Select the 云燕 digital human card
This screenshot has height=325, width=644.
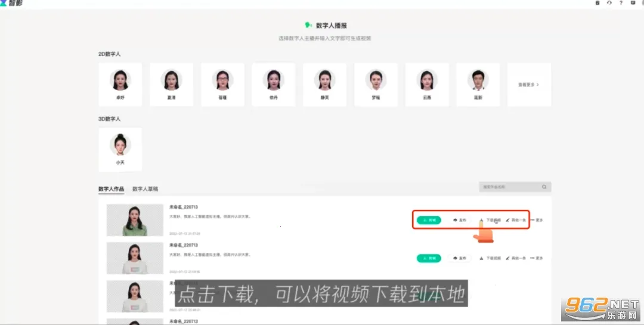coord(427,85)
